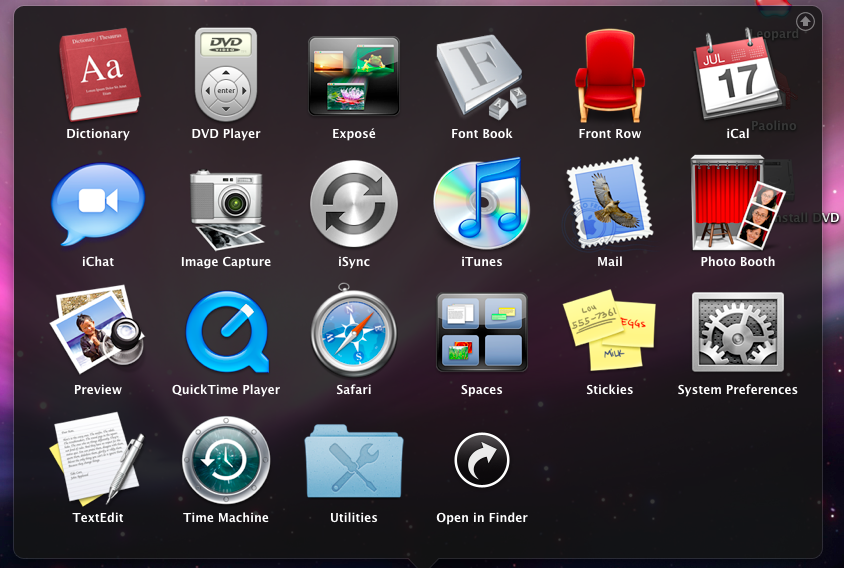Screen dimensions: 844x568
Task: Launch DVD Player
Action: tap(226, 74)
